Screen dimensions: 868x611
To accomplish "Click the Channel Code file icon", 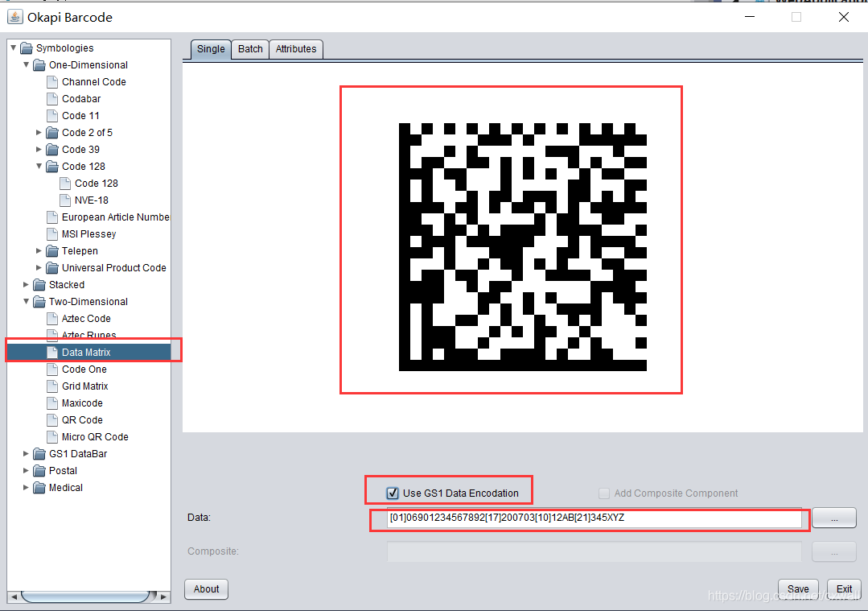I will (52, 82).
